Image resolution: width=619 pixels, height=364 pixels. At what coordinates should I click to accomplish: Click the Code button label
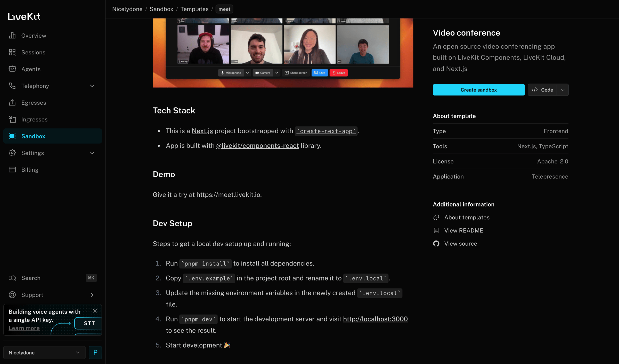[547, 90]
